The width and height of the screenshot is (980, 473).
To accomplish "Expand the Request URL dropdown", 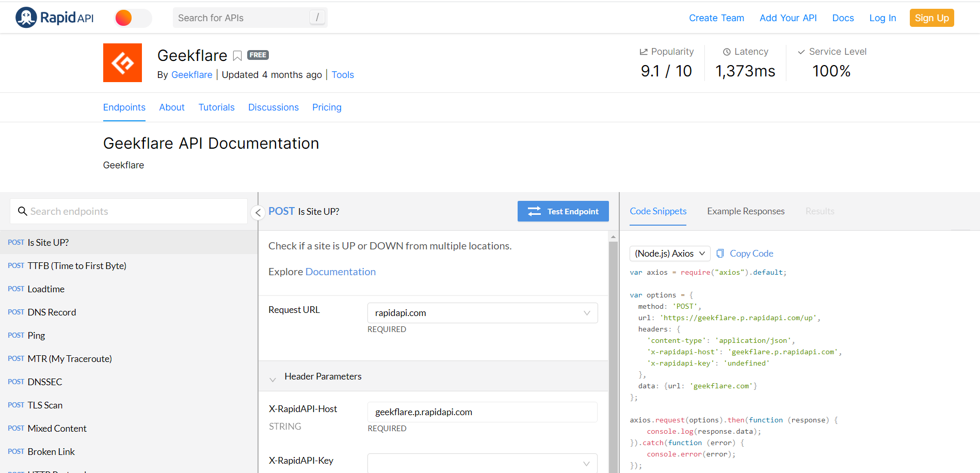I will click(x=586, y=313).
